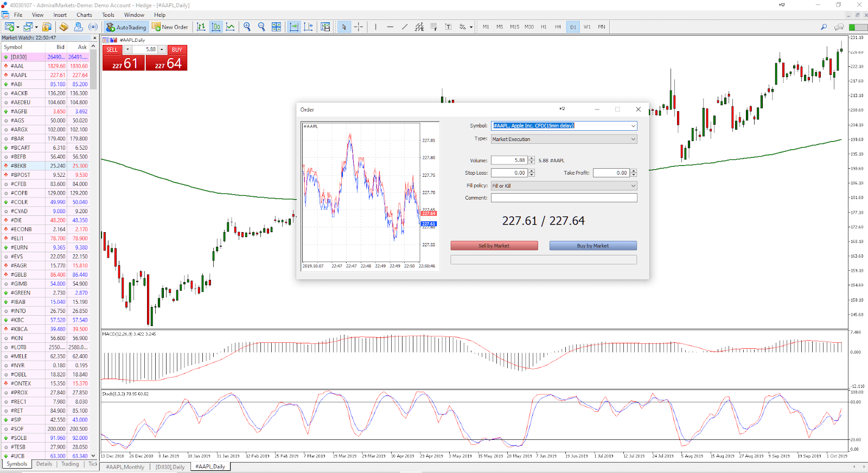Switch chart to candlesticks view
The height and width of the screenshot is (473, 868).
click(216, 27)
